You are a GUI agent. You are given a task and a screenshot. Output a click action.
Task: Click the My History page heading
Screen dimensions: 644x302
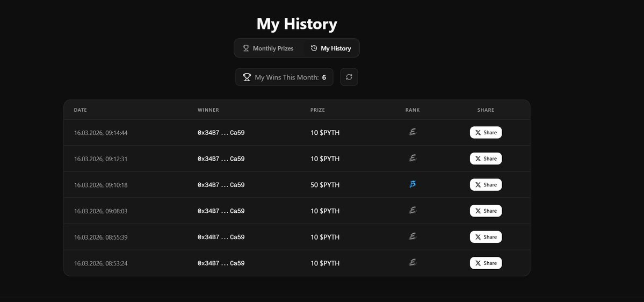point(297,24)
